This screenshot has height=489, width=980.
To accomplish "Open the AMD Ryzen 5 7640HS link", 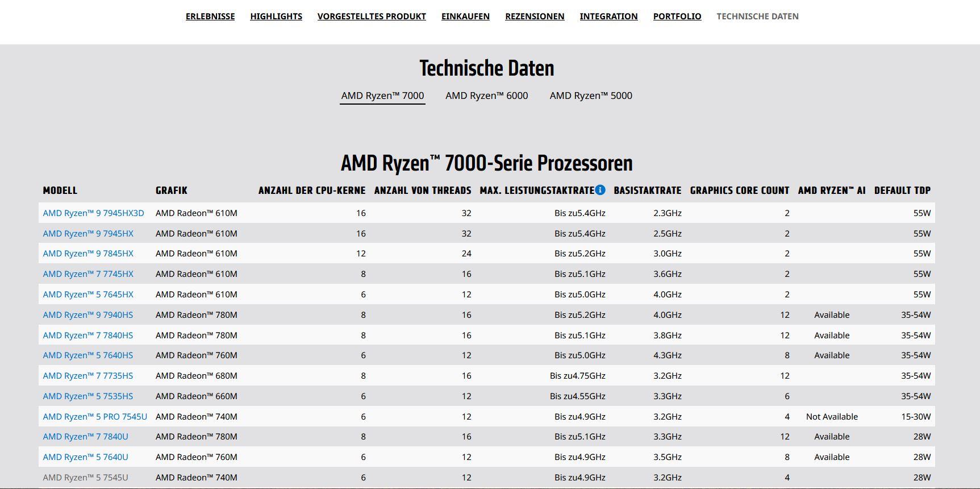I will [88, 355].
